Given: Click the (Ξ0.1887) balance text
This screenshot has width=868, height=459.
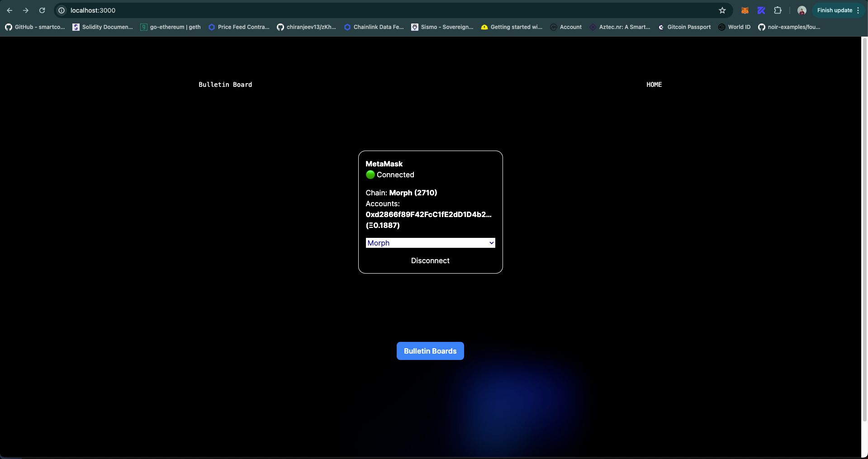Looking at the screenshot, I should click(383, 225).
